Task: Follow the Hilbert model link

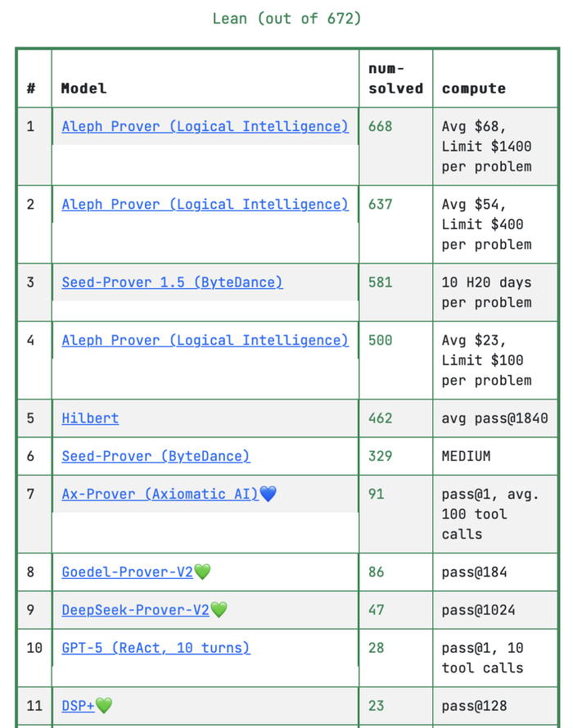Action: click(x=90, y=418)
